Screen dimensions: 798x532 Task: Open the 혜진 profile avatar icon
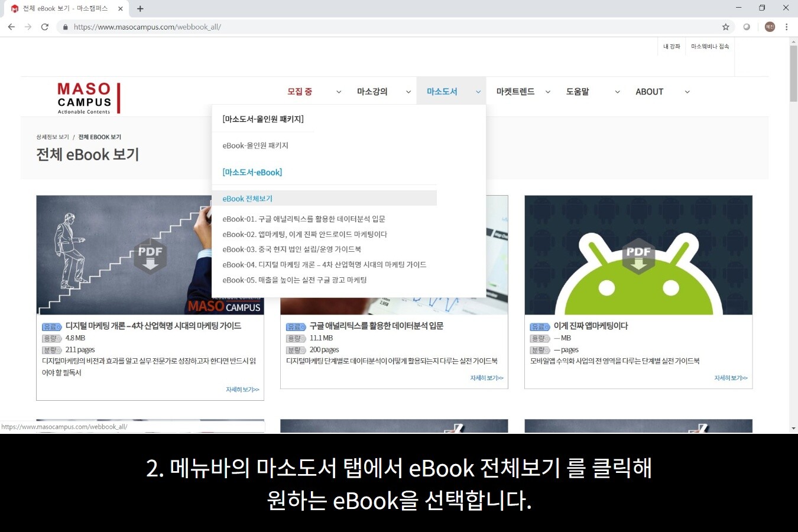click(x=769, y=27)
